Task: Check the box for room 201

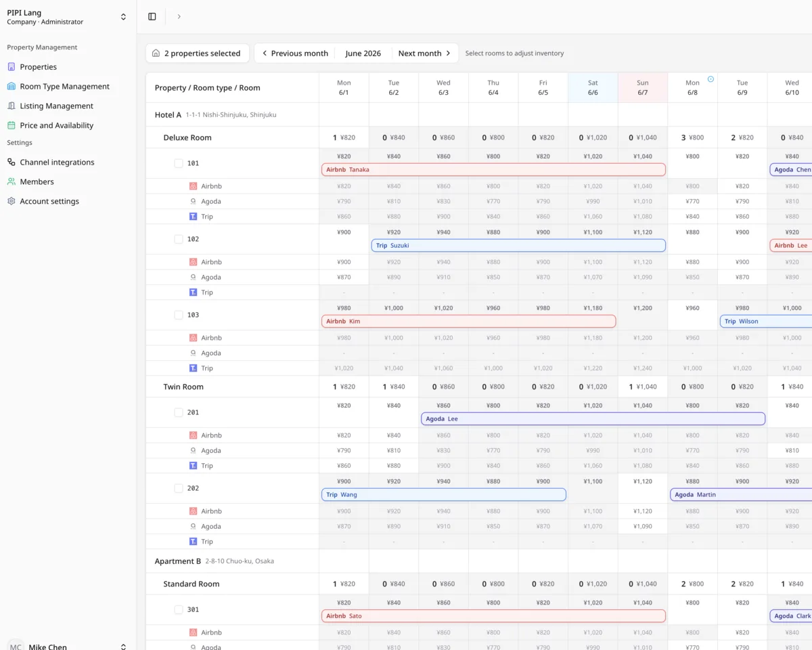Action: 179,412
